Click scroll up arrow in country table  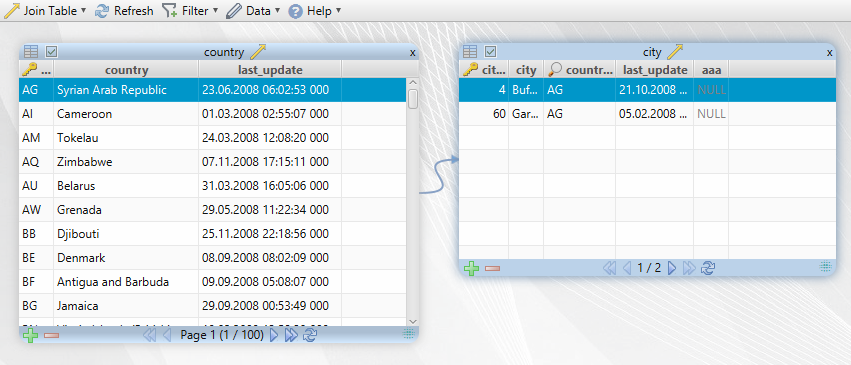[412, 82]
